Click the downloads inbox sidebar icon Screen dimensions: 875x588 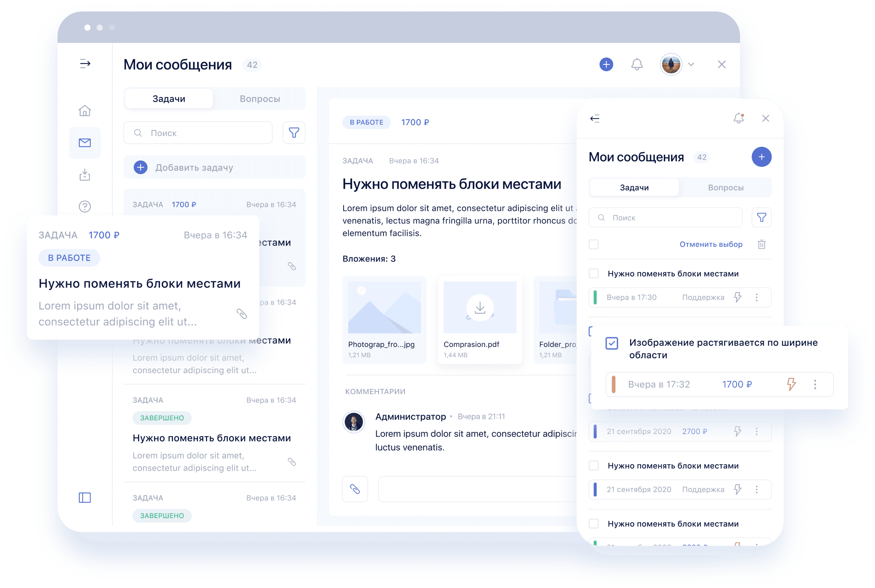point(85,175)
